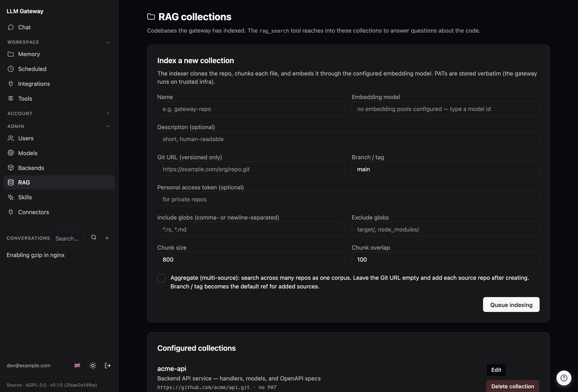The height and width of the screenshot is (392, 578).
Task: Go to Memory in sidebar
Action: coord(59,54)
